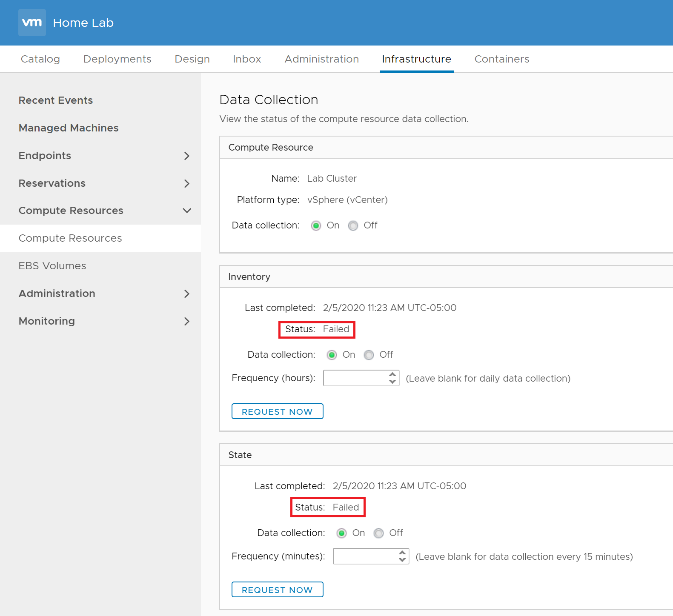Select On for Inventory data collection

coord(332,355)
